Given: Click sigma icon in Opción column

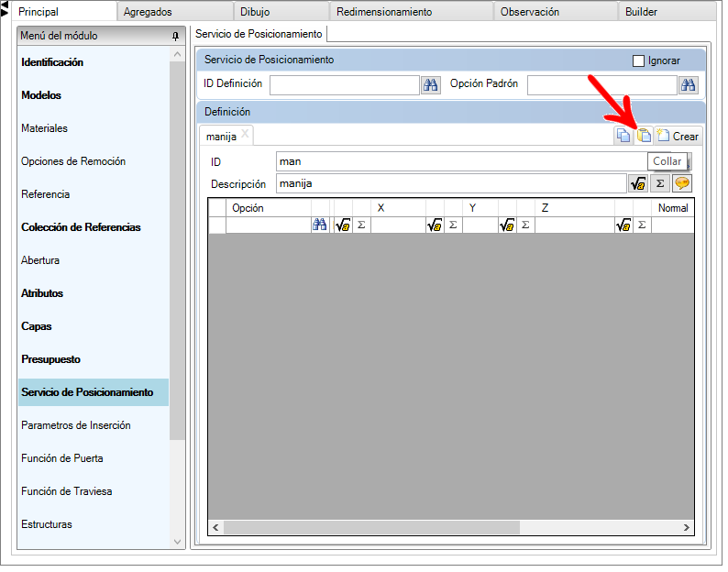Looking at the screenshot, I should (361, 226).
